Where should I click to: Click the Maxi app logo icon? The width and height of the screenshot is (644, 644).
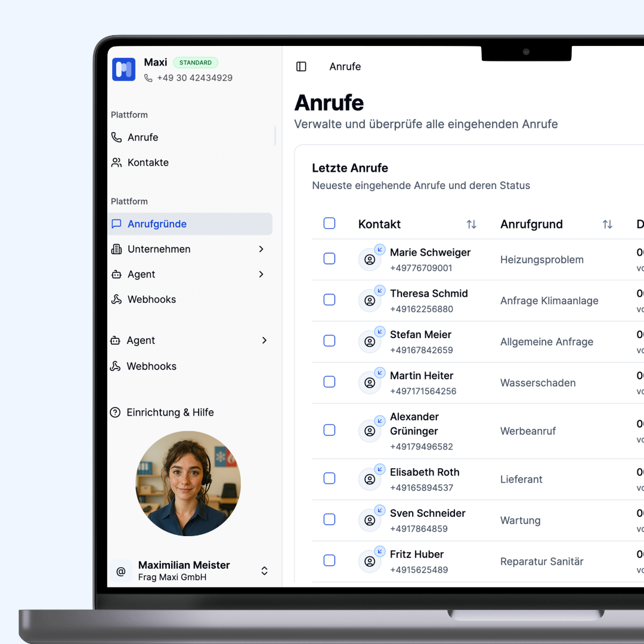tap(124, 69)
